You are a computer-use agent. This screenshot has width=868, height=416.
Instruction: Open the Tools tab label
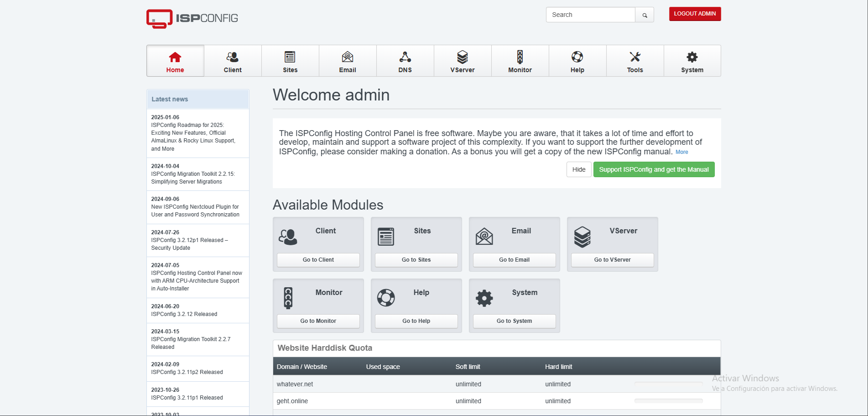(x=635, y=70)
